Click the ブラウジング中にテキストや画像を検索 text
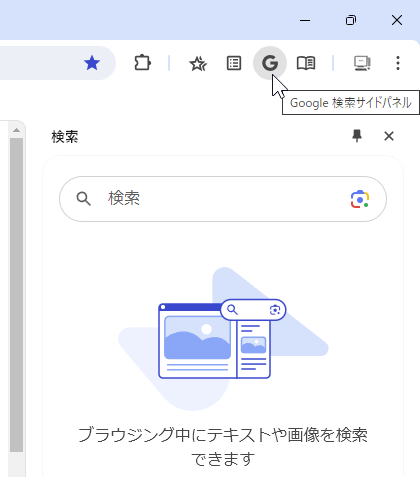 pyautogui.click(x=223, y=435)
